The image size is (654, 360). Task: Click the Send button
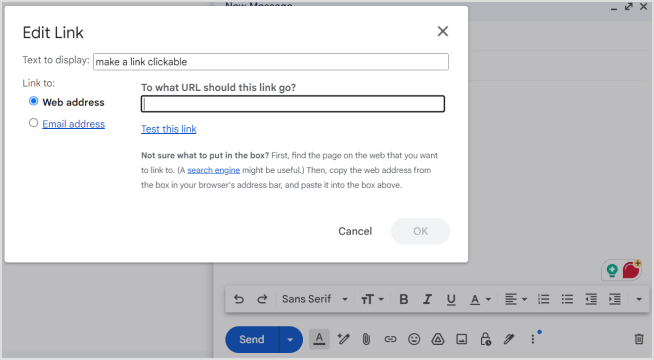[252, 340]
